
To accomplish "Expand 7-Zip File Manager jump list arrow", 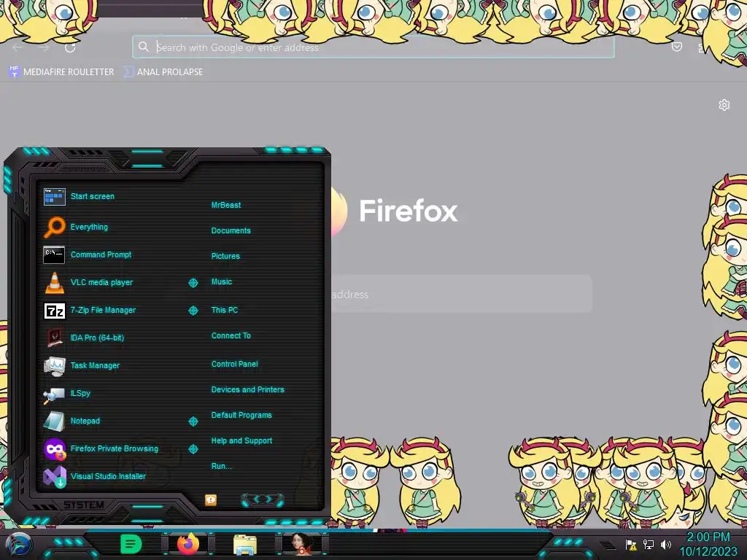I will click(x=193, y=311).
